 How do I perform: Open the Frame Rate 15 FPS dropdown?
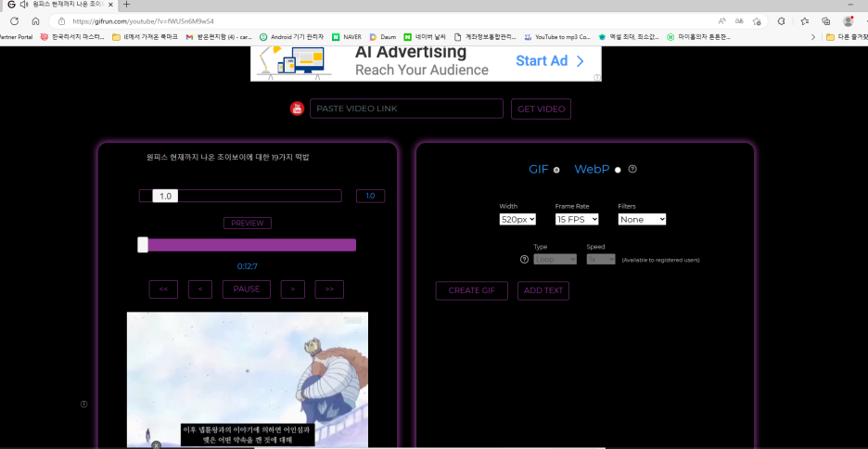point(577,219)
